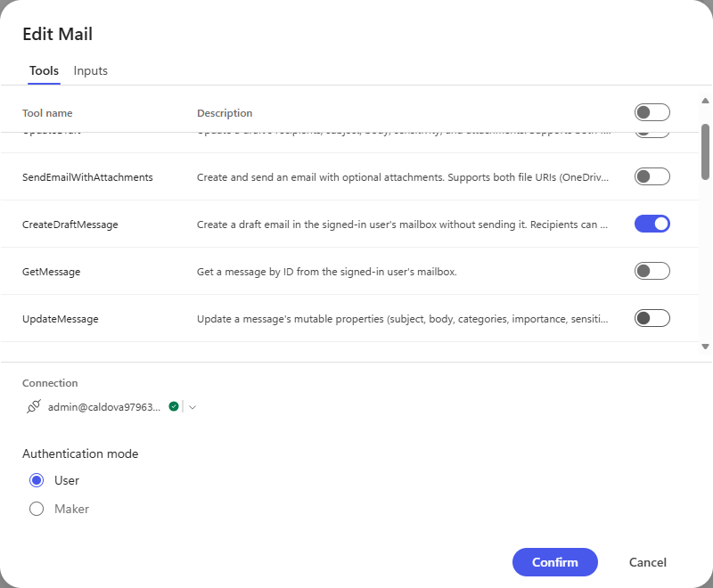This screenshot has width=713, height=588.
Task: Click the 'Tool name' column header
Action: (x=47, y=113)
